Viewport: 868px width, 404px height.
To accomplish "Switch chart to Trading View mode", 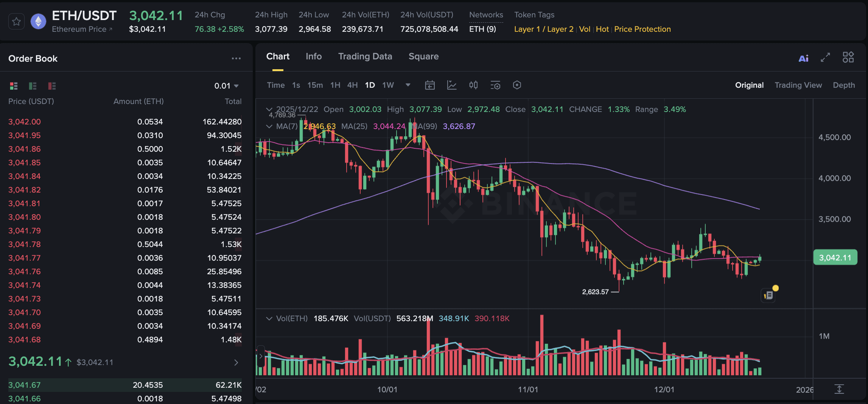I will 798,85.
